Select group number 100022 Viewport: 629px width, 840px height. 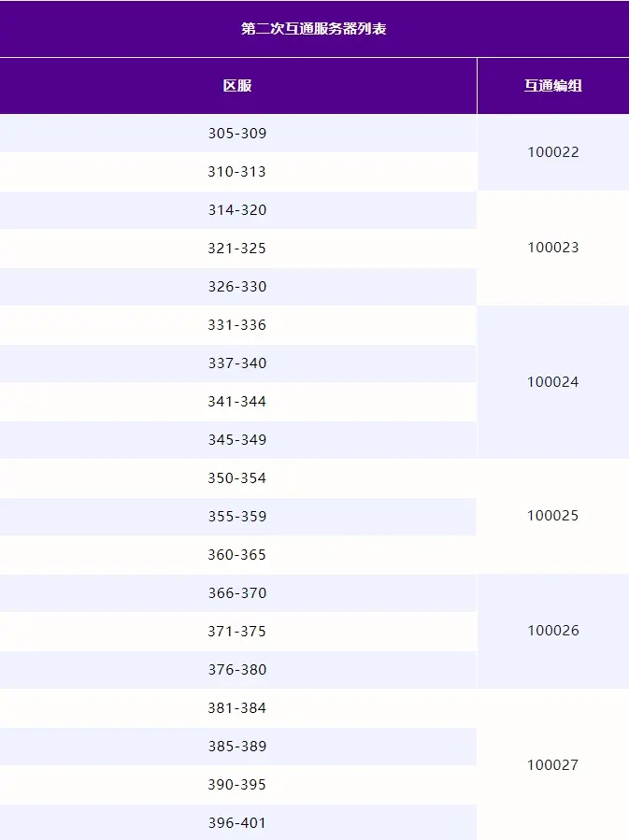click(x=553, y=152)
